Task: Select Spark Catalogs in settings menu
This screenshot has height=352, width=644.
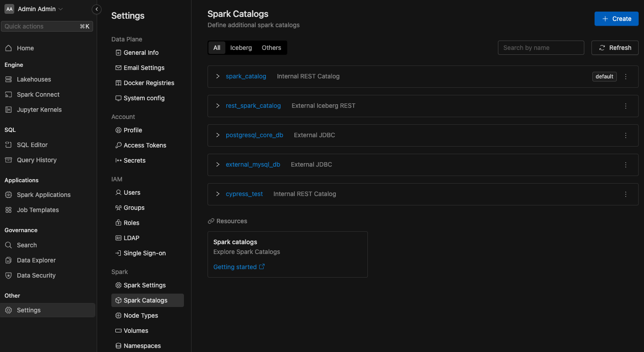Action: click(147, 300)
